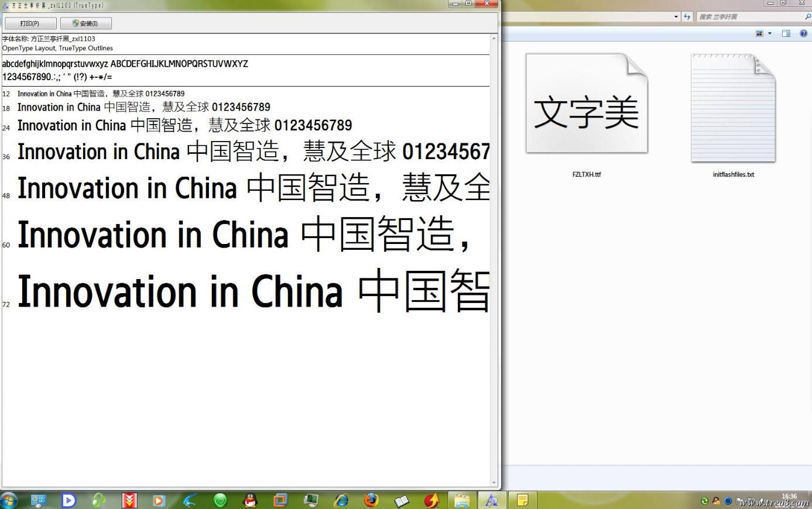Click the taskbar clock showing 16:36

[x=789, y=497]
